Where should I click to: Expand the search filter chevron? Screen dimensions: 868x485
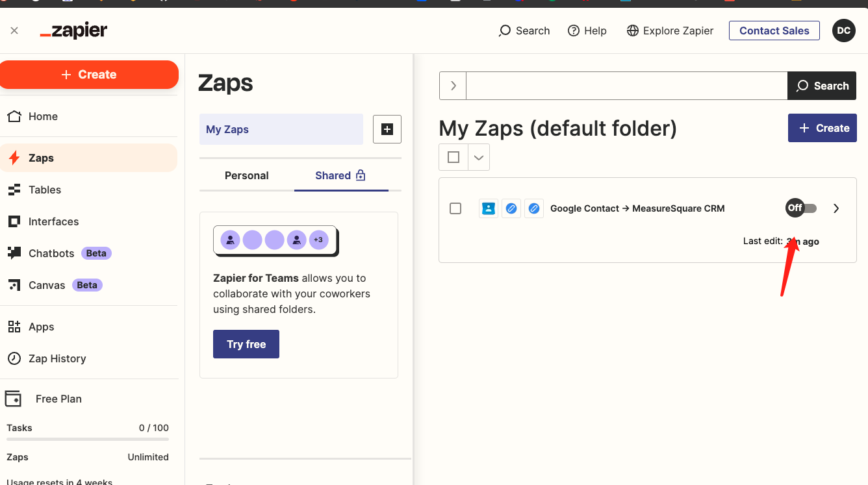coord(453,86)
